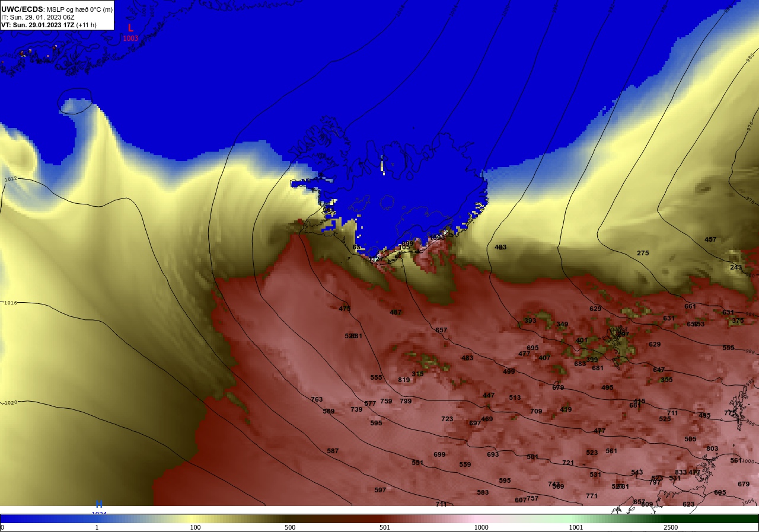Select the VT: Sun. 29.01.2023 17Z line
759x532 pixels.
click(x=37, y=25)
